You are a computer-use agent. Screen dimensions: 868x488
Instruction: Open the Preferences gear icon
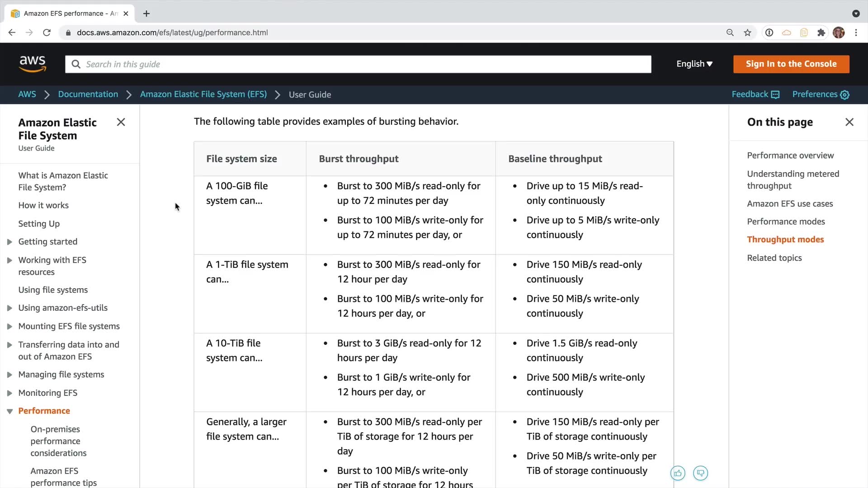(x=844, y=94)
